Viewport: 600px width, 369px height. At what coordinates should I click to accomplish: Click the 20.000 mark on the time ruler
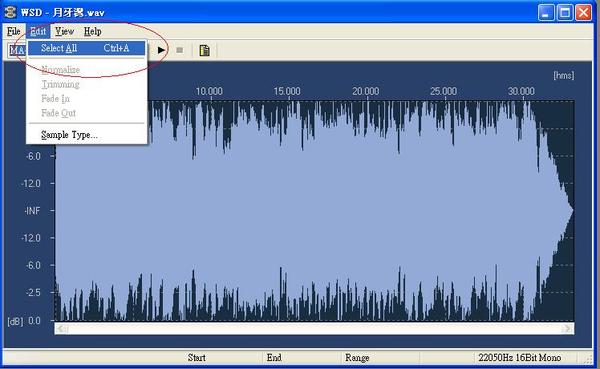(366, 91)
